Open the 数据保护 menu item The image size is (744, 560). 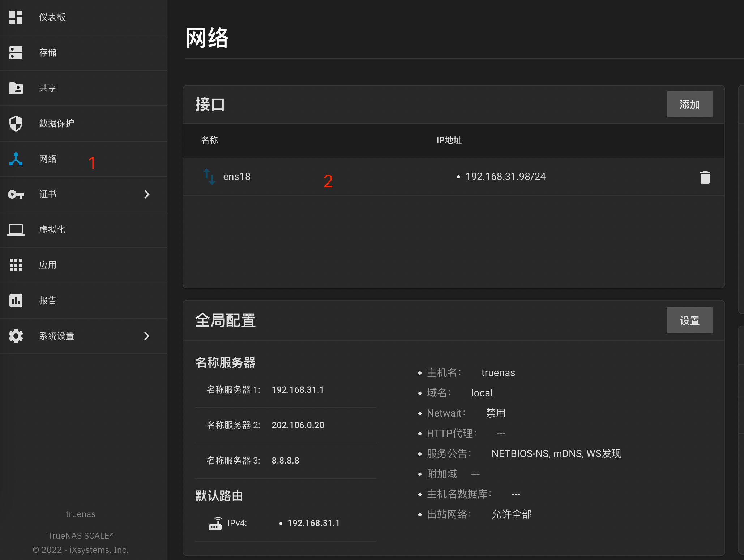(x=57, y=123)
